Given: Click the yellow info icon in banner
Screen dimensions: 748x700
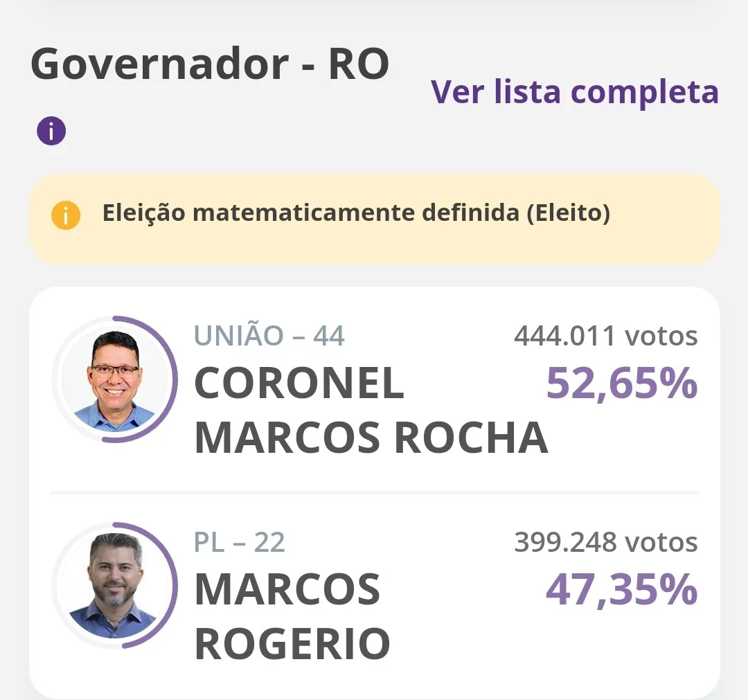Looking at the screenshot, I should click(66, 215).
